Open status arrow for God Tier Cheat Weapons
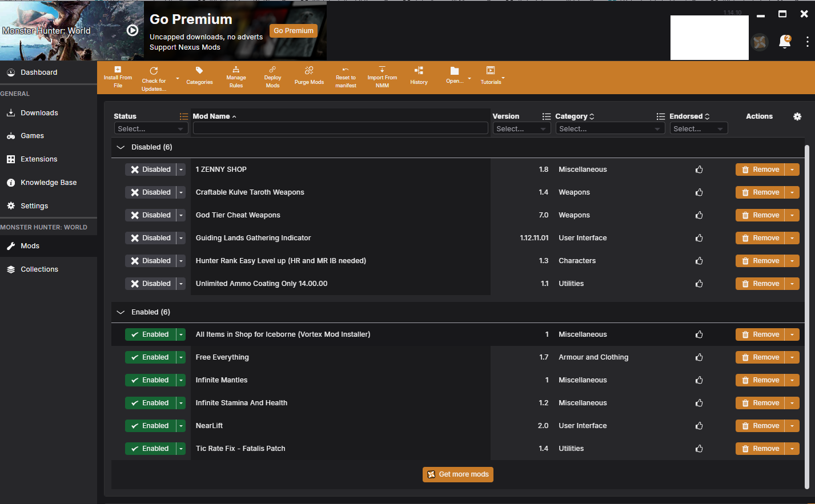The height and width of the screenshot is (504, 815). tap(181, 215)
